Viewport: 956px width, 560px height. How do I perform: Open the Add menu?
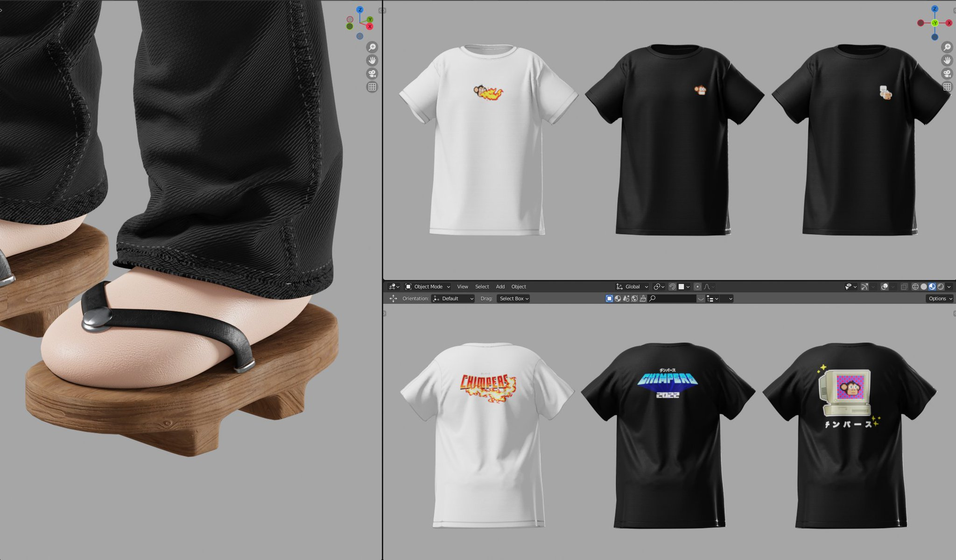pyautogui.click(x=500, y=287)
